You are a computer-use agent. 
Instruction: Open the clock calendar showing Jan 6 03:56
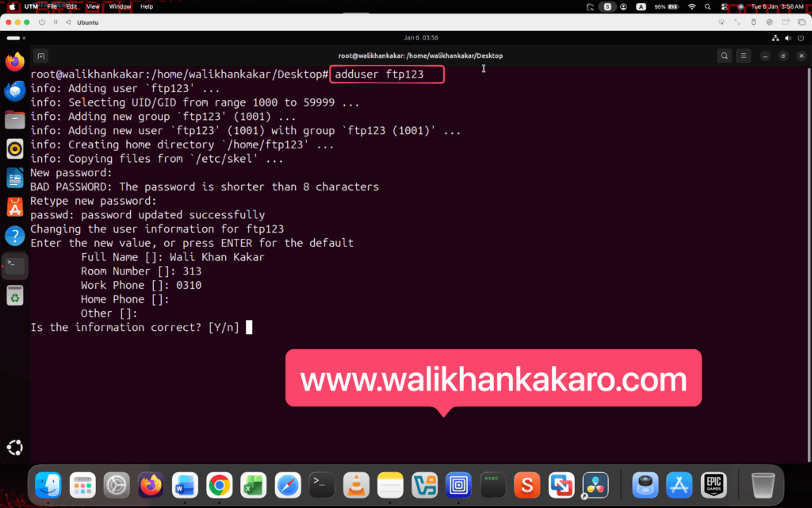[x=421, y=37]
